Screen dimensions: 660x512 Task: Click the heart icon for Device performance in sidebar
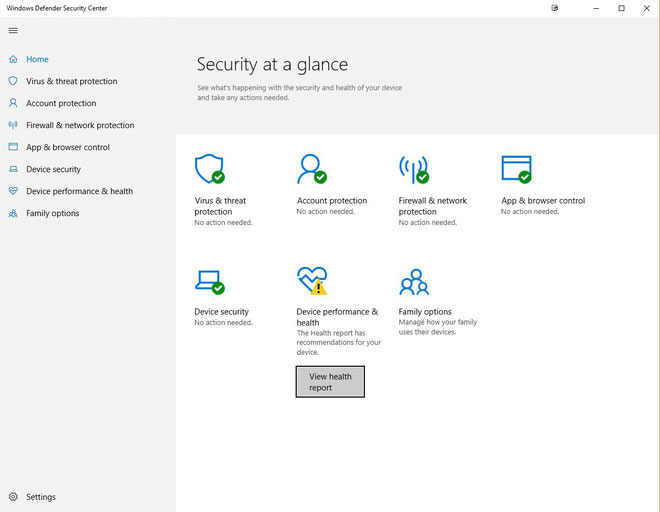[13, 191]
